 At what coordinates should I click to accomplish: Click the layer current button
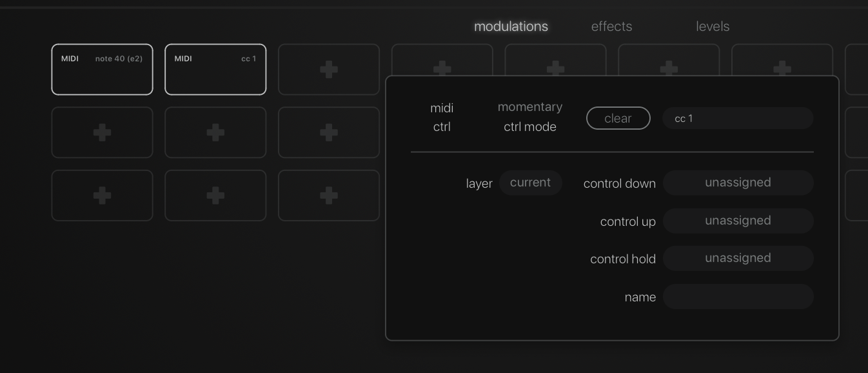[530, 183]
